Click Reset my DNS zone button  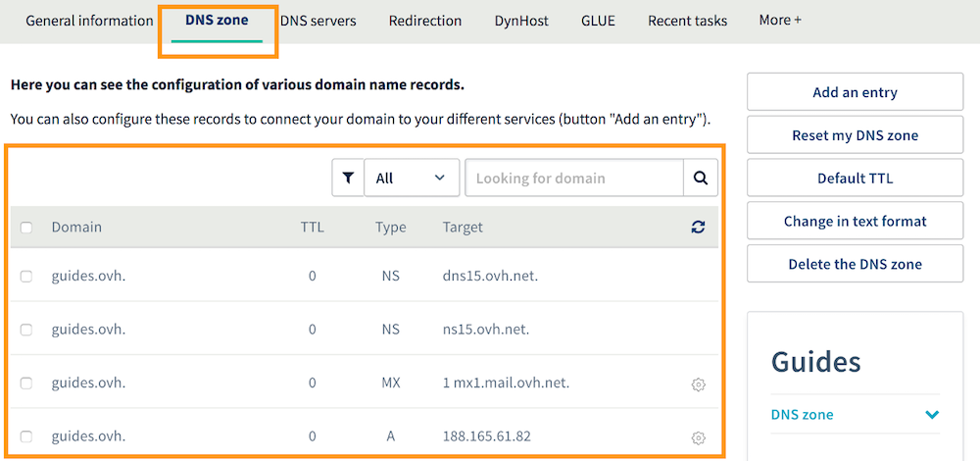click(x=855, y=135)
